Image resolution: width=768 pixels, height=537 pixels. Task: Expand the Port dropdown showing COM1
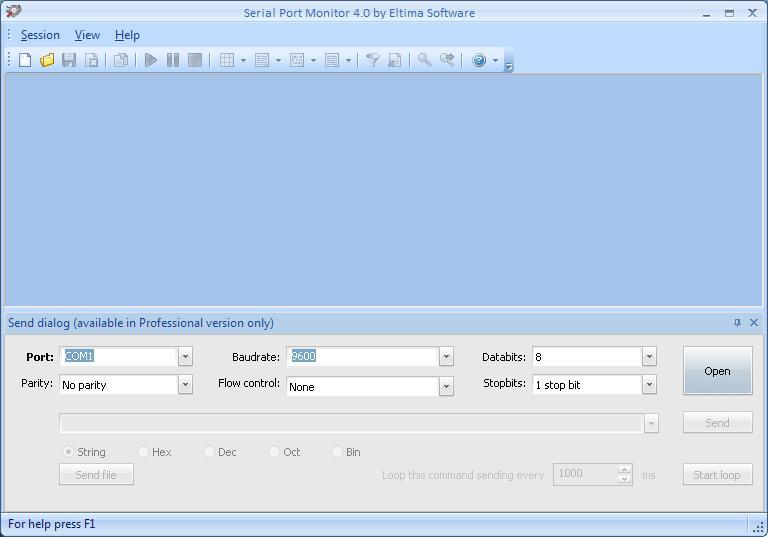click(185, 357)
